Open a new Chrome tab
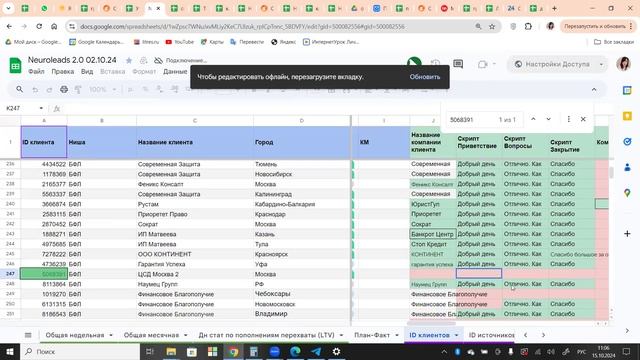Screen dimensions: 640x360 pyautogui.click(x=554, y=8)
